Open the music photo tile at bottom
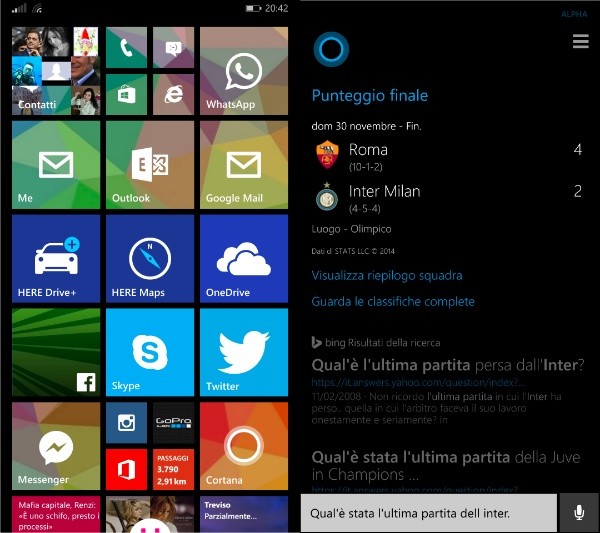The image size is (600, 533). click(150, 514)
